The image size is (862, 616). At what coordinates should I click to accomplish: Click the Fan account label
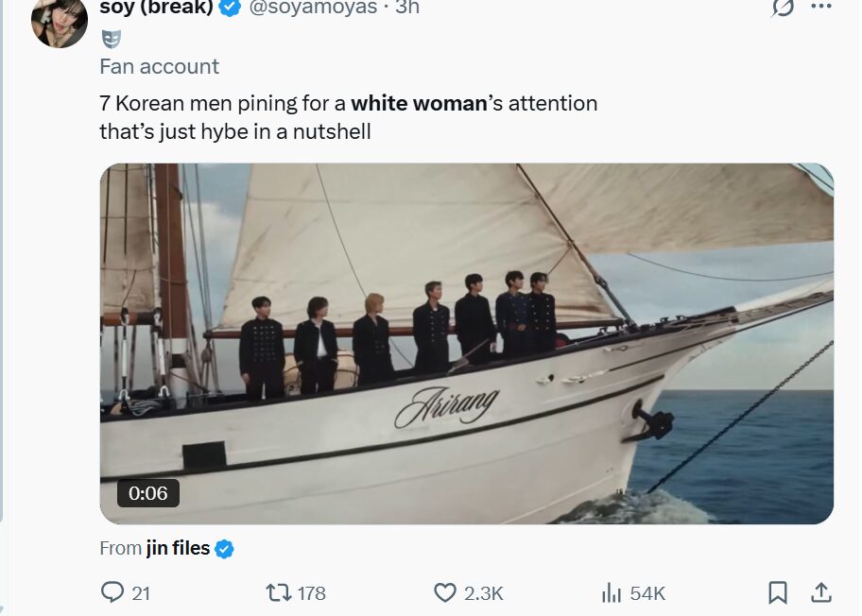[159, 66]
